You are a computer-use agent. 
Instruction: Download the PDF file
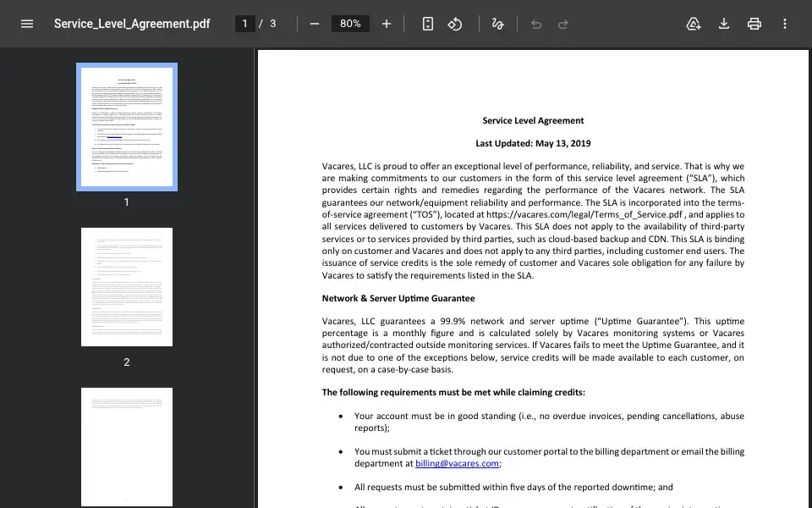(x=724, y=24)
